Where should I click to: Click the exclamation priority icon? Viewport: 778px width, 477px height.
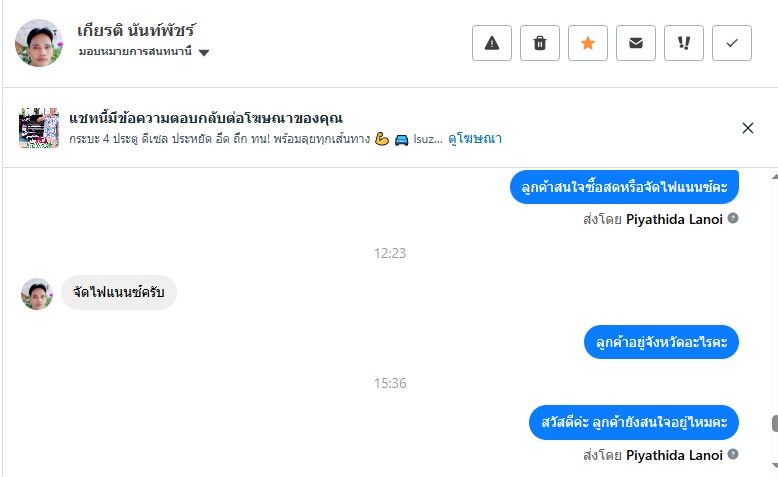point(684,43)
